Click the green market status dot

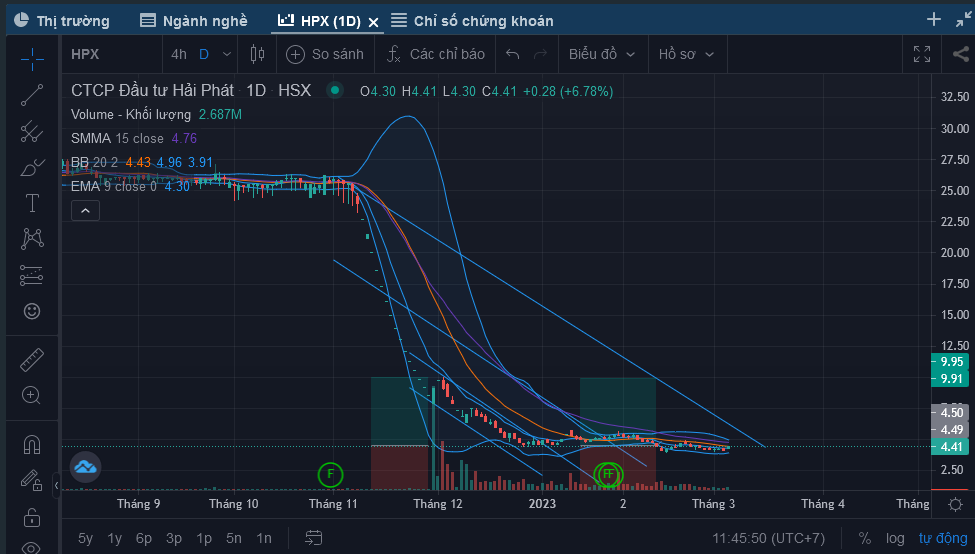pyautogui.click(x=335, y=90)
